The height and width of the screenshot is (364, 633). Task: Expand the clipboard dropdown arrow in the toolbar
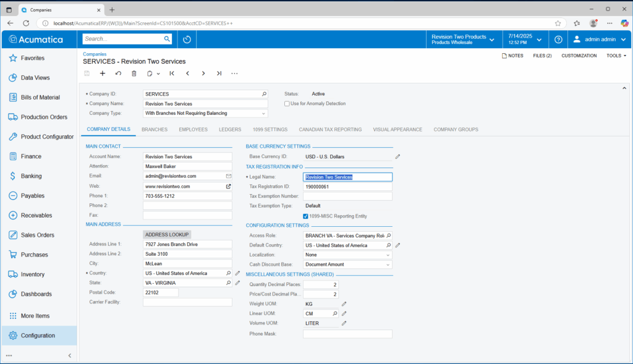click(x=158, y=74)
